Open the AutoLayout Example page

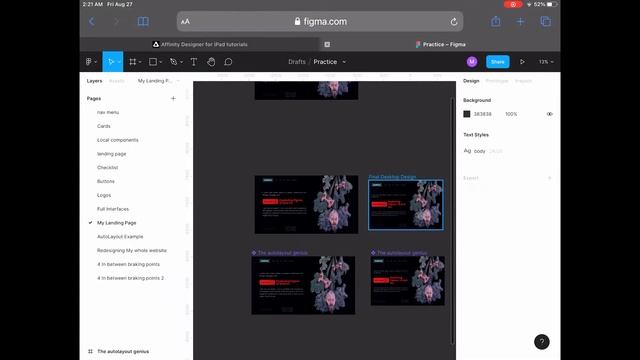120,237
